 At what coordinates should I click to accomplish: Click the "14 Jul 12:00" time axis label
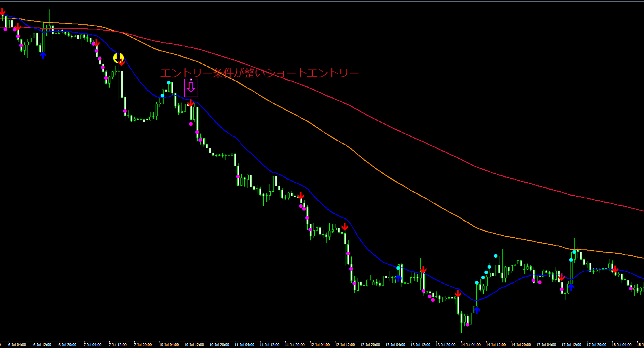tap(496, 345)
